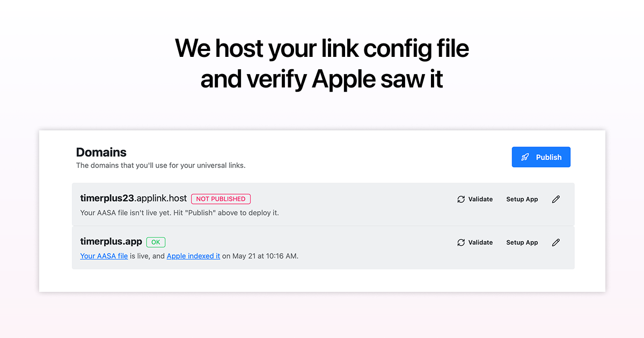Viewport: 644px width, 338px height.
Task: Click the rocket icon on the Publish button
Action: [525, 157]
